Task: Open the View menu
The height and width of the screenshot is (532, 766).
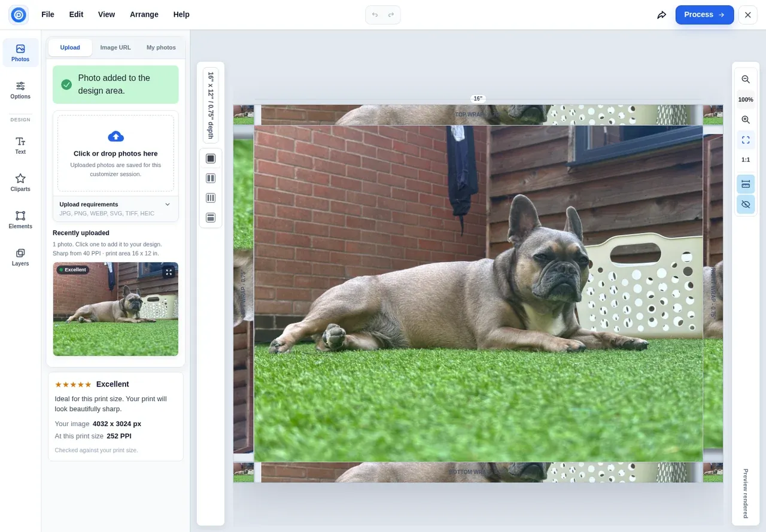Action: point(107,14)
